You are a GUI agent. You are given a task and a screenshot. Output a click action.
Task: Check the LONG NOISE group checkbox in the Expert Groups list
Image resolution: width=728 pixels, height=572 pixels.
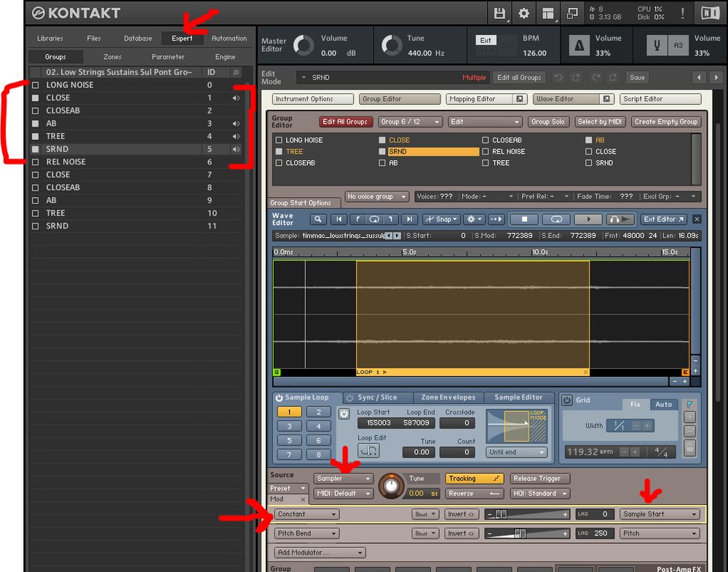pyautogui.click(x=35, y=85)
